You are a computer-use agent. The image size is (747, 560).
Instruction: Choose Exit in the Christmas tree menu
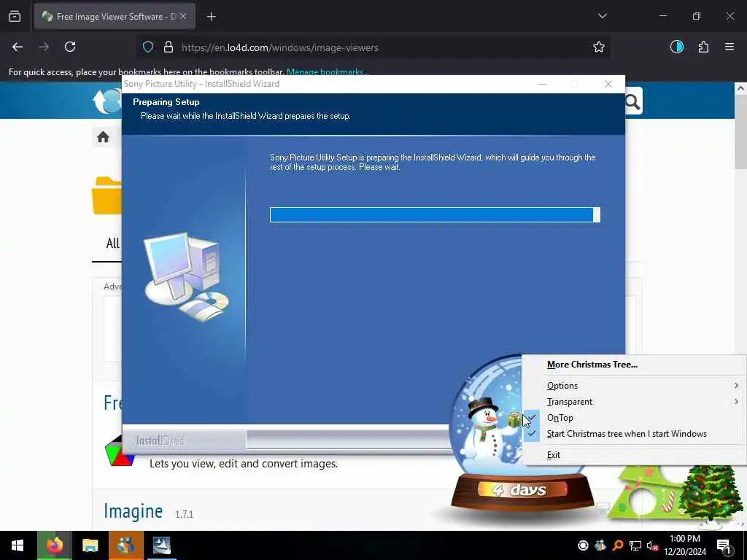(x=634, y=455)
